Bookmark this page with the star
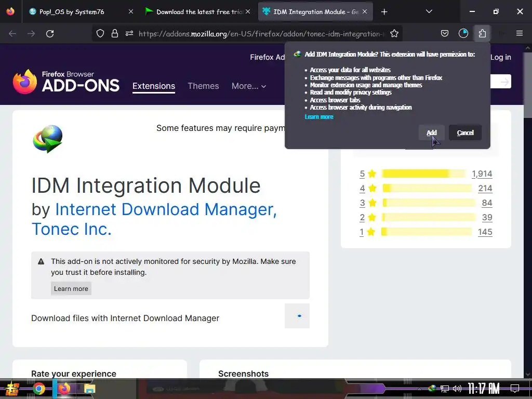Screen dimensions: 532x399 point(394,34)
